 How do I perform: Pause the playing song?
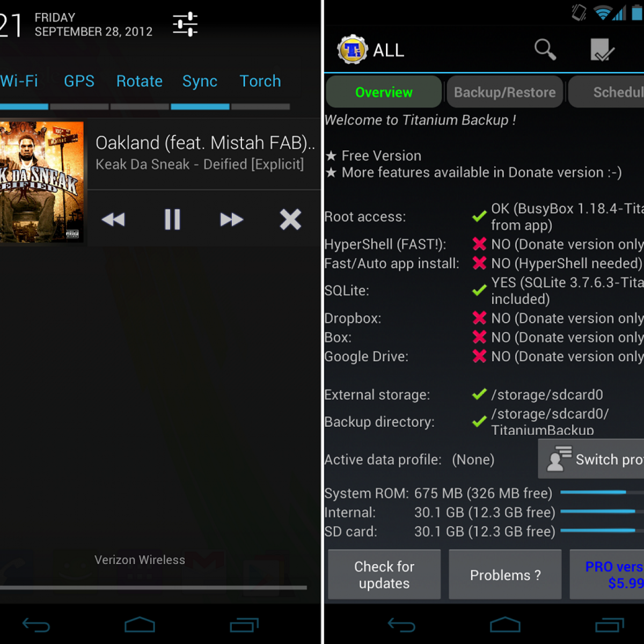172,219
